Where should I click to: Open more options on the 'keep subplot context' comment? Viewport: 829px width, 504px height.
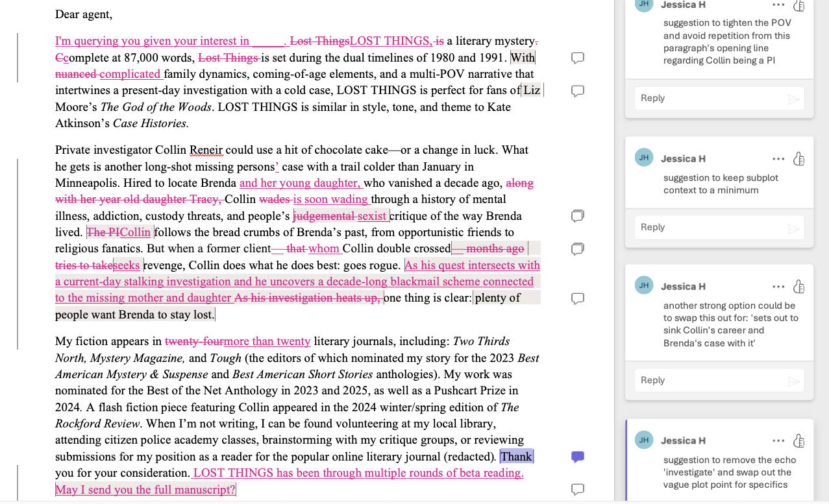[778, 159]
